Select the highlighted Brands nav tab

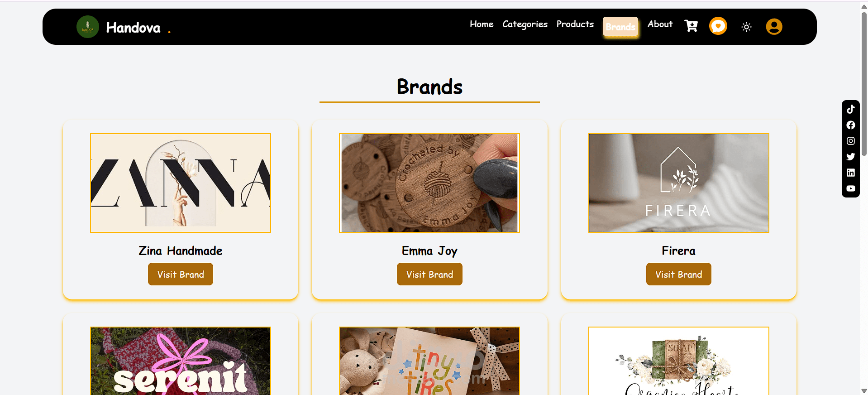pyautogui.click(x=620, y=27)
